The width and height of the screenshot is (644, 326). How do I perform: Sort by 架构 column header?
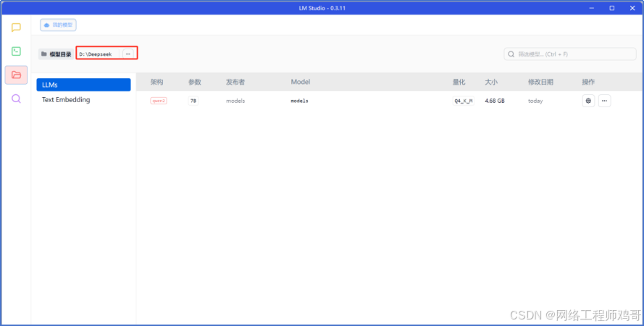click(156, 82)
